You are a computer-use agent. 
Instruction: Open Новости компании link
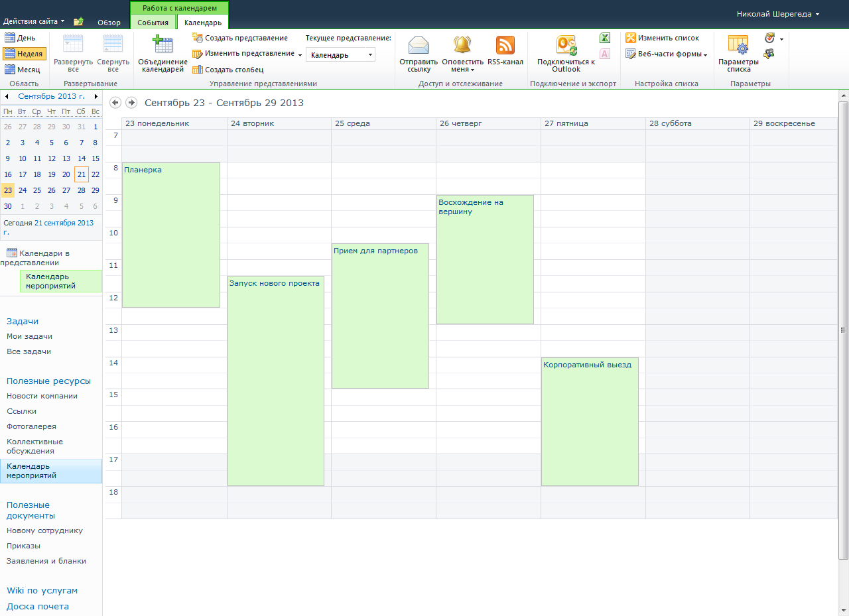pyautogui.click(x=42, y=396)
